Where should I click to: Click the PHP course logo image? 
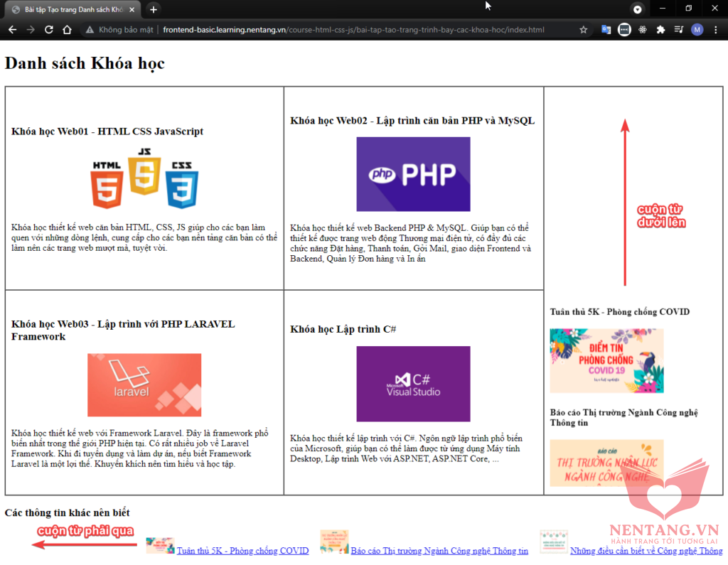pyautogui.click(x=413, y=174)
